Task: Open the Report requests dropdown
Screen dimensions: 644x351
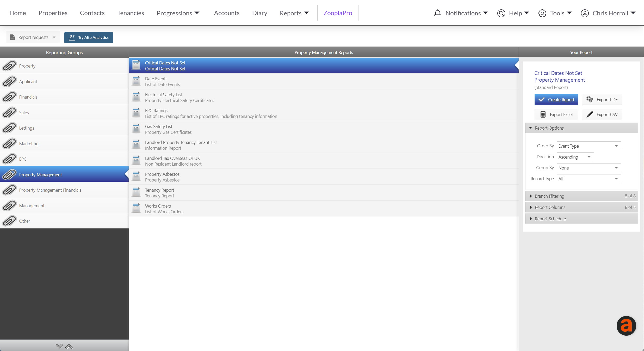Action: click(33, 37)
